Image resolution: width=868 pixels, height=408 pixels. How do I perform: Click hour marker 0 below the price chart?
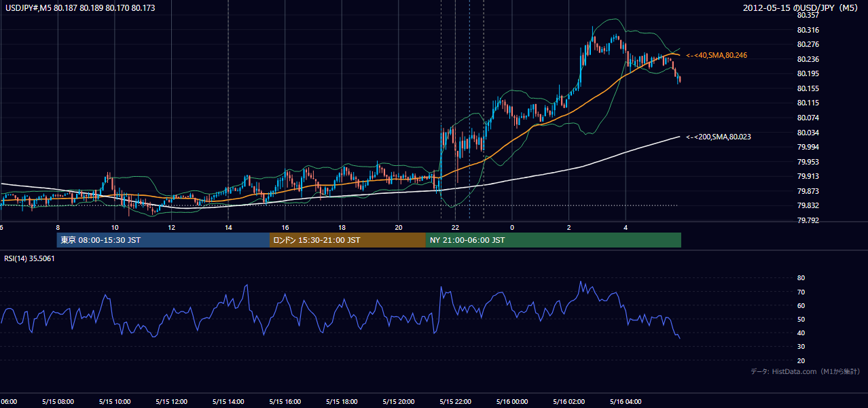point(512,228)
